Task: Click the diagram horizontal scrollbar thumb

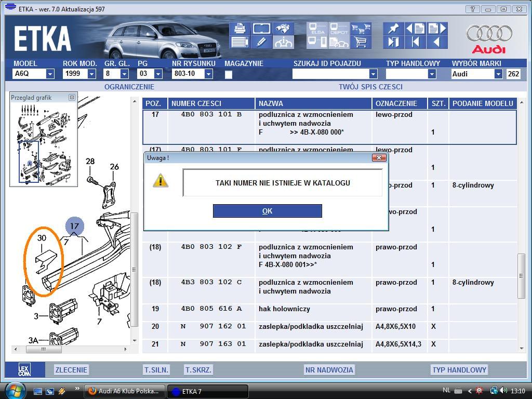Action: (x=44, y=349)
